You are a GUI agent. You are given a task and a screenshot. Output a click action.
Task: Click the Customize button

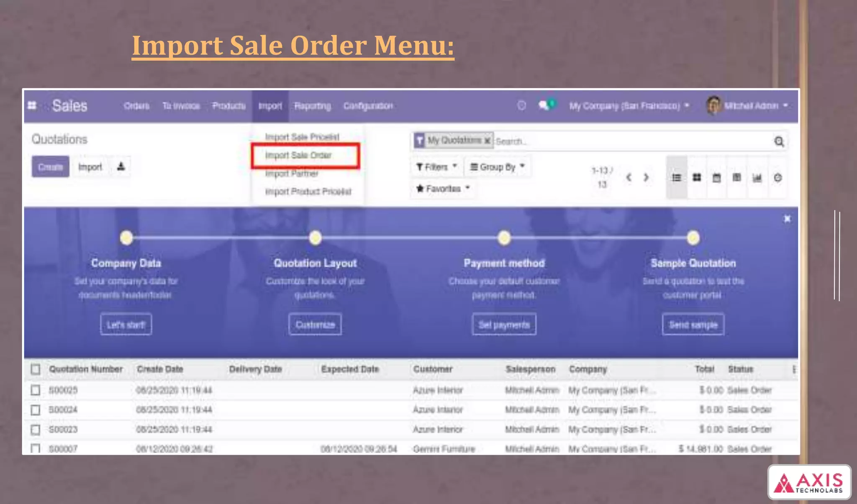315,325
